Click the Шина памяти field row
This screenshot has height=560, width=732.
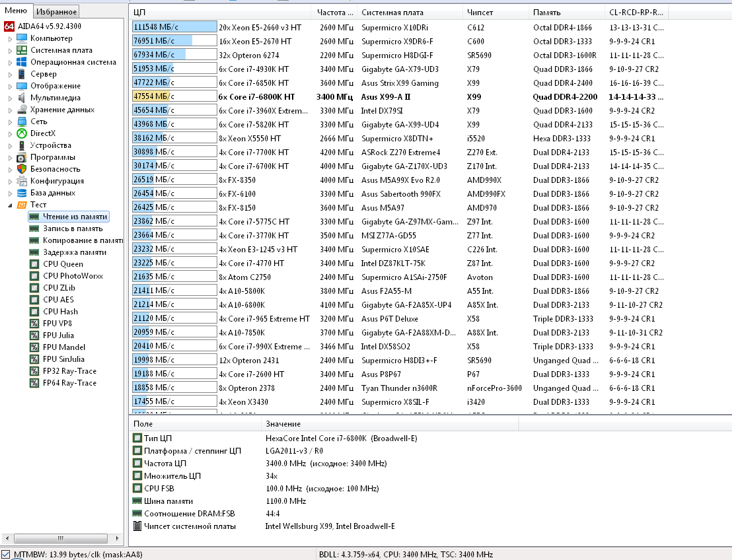[325, 501]
